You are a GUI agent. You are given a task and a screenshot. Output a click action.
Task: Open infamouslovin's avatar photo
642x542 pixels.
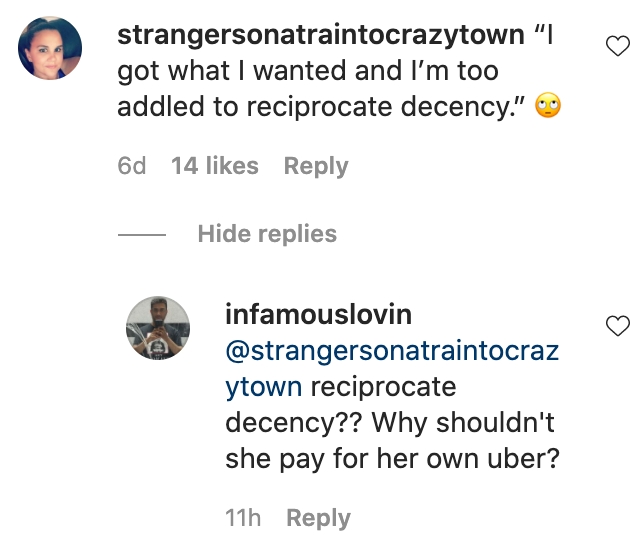pyautogui.click(x=157, y=328)
